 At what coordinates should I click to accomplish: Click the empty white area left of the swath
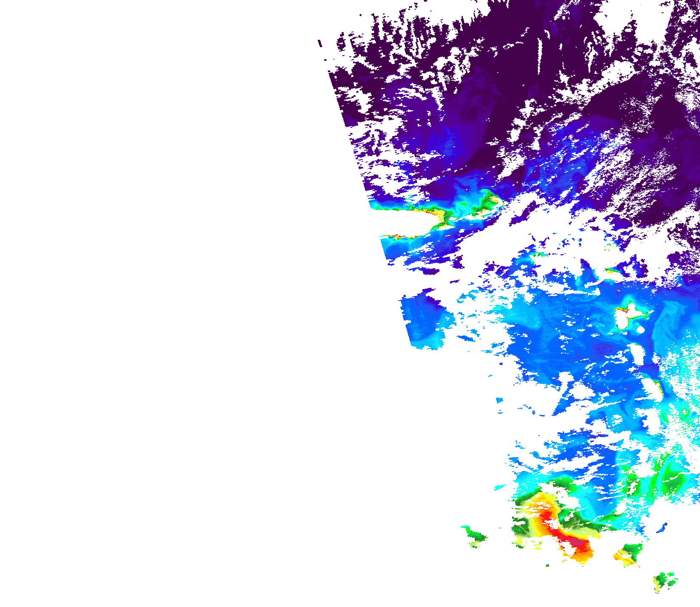click(x=170, y=297)
